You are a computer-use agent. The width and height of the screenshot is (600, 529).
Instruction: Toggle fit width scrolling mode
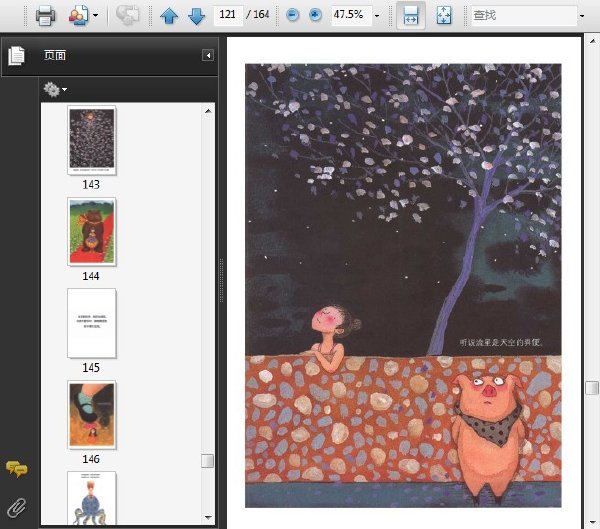pos(411,16)
